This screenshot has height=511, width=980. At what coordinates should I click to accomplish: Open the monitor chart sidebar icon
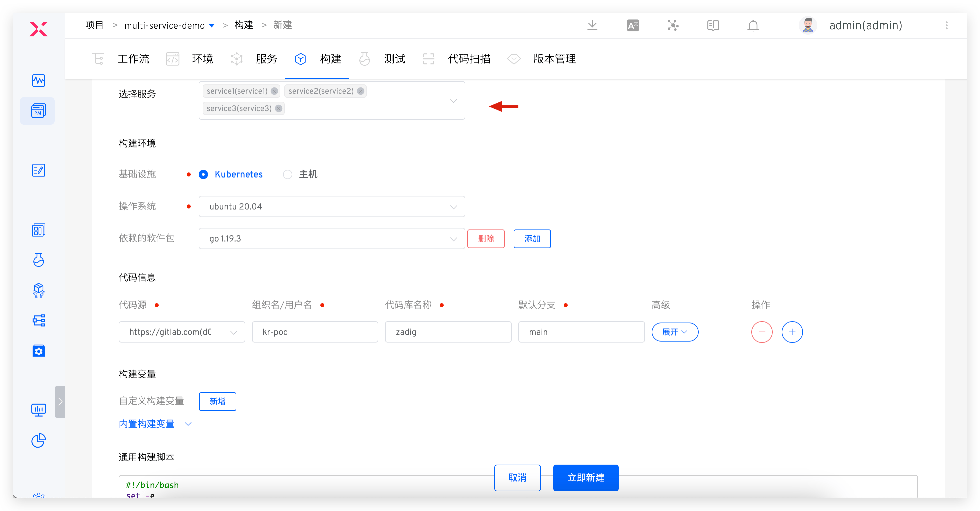[x=38, y=410]
